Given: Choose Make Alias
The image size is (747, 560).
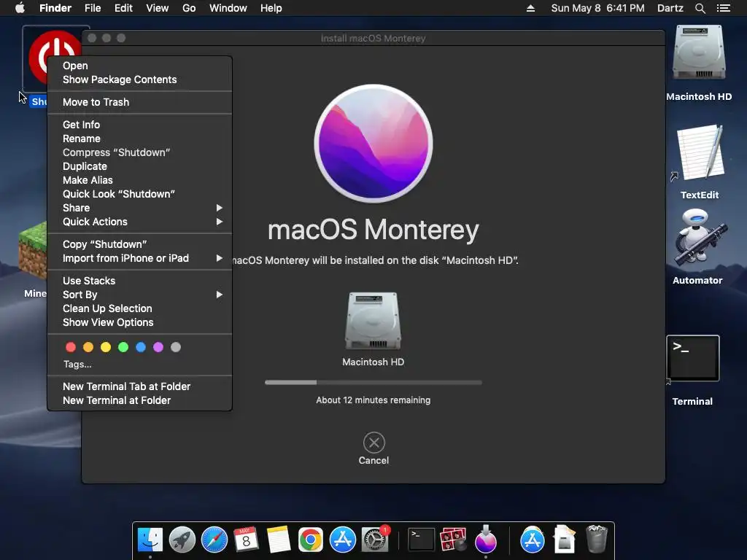Looking at the screenshot, I should 139,180.
